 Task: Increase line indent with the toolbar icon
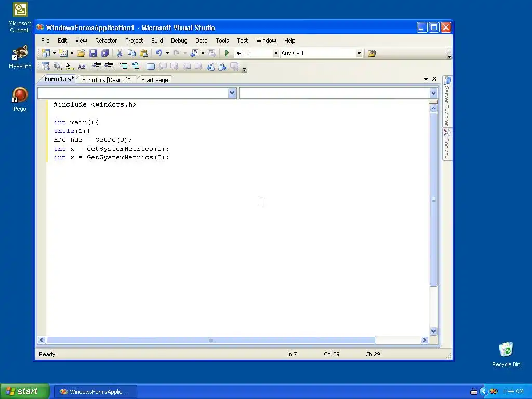pyautogui.click(x=109, y=66)
